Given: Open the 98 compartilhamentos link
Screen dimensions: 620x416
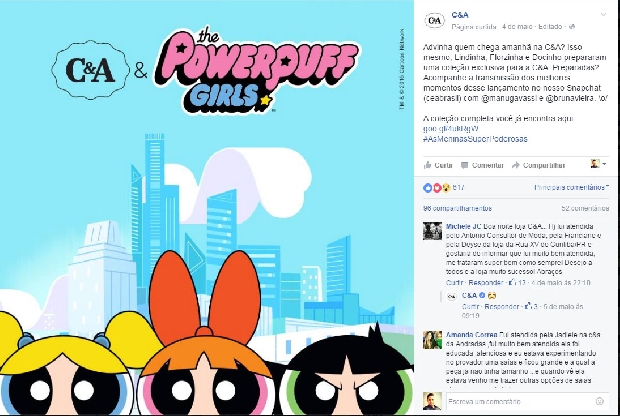Looking at the screenshot, I should pyautogui.click(x=457, y=208).
